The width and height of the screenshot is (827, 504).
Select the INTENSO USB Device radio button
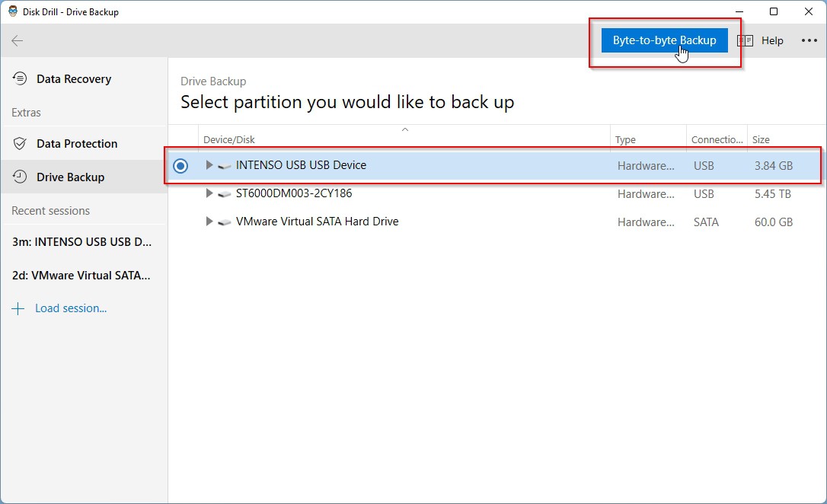(180, 166)
